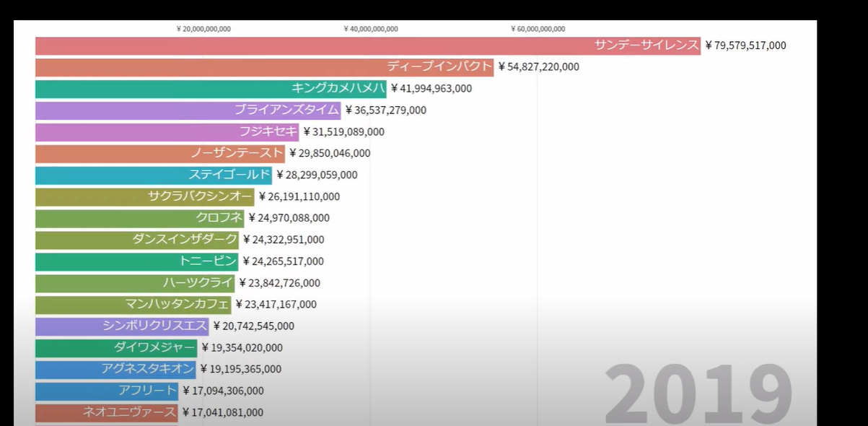Select the value ¥ 19,195,365,000

click(241, 369)
